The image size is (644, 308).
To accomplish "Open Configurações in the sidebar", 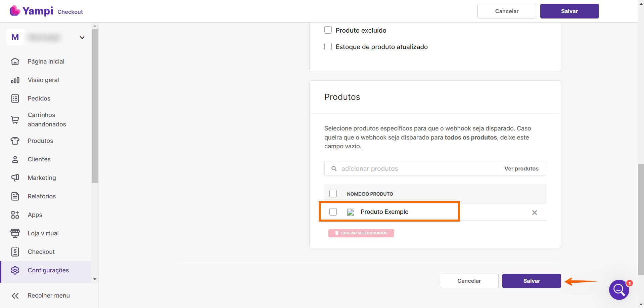I will tap(48, 270).
